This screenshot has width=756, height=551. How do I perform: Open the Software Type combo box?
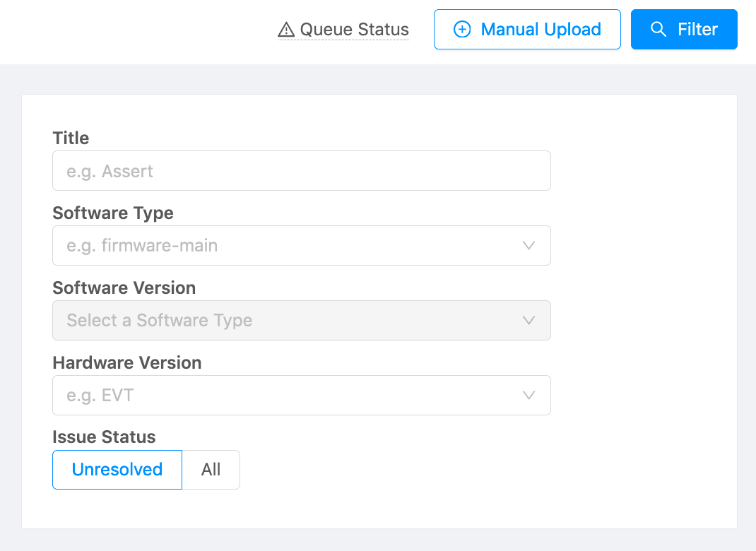[x=290, y=246]
